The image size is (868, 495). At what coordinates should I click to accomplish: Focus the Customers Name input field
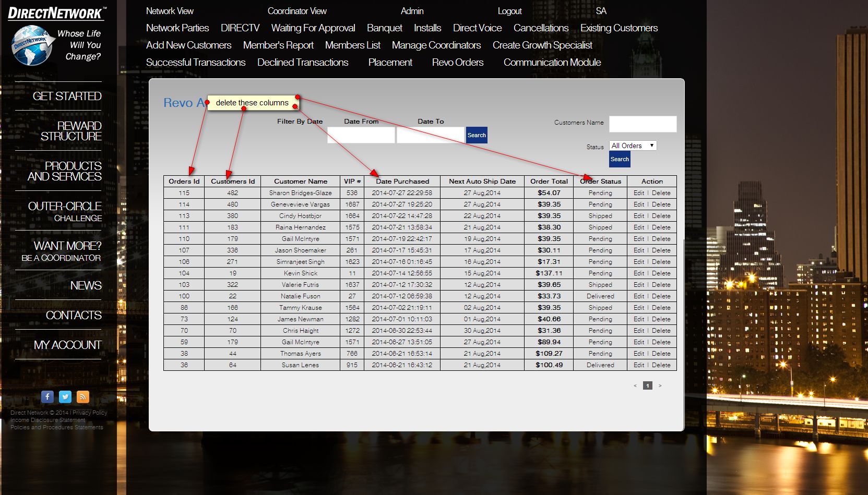tap(643, 124)
